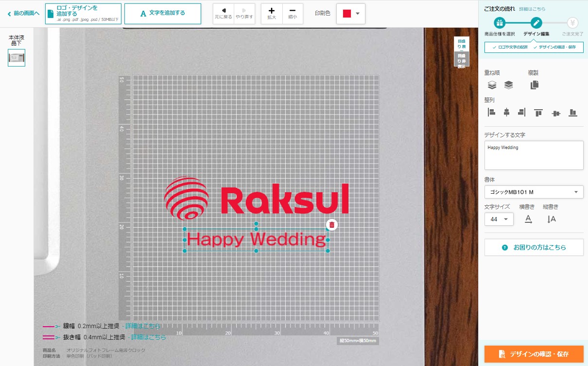Screen dimensions: 588x366
Task: Align selection to horizontal center
Action: [506, 113]
